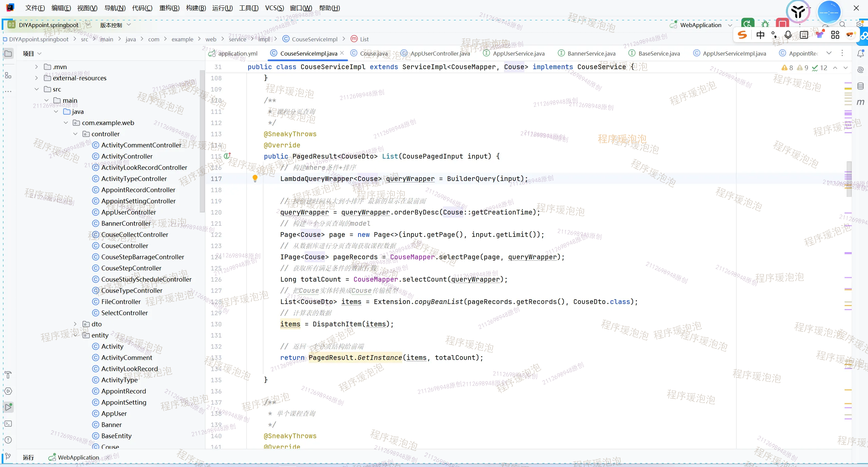Click the Debug bug icon
868x467 pixels.
pyautogui.click(x=765, y=24)
